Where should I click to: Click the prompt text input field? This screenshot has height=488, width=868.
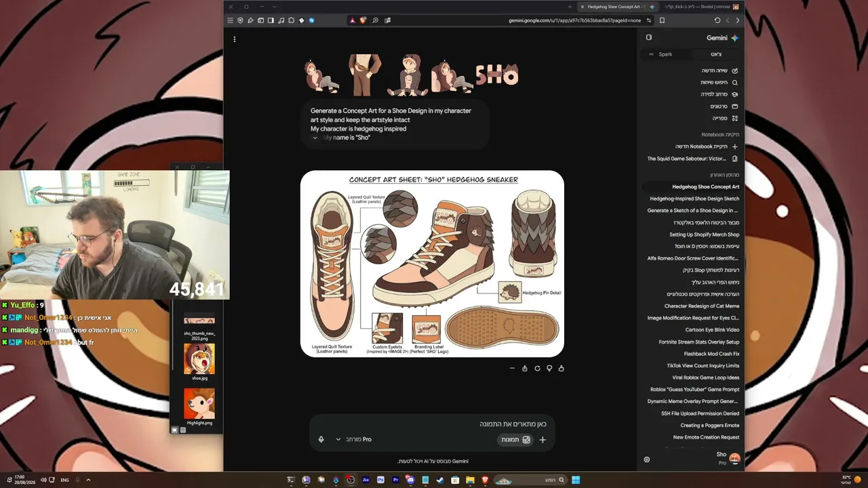point(431,424)
